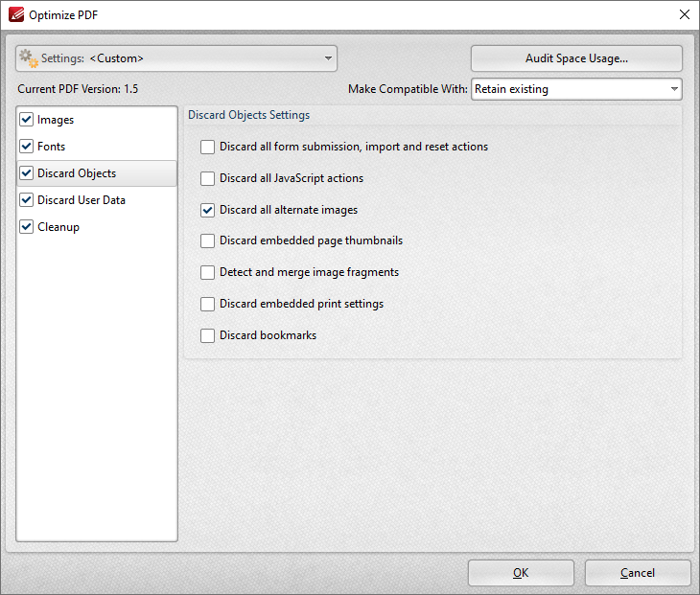Toggle the Cleanup category checkbox
Viewport: 700px width, 595px height.
click(27, 227)
